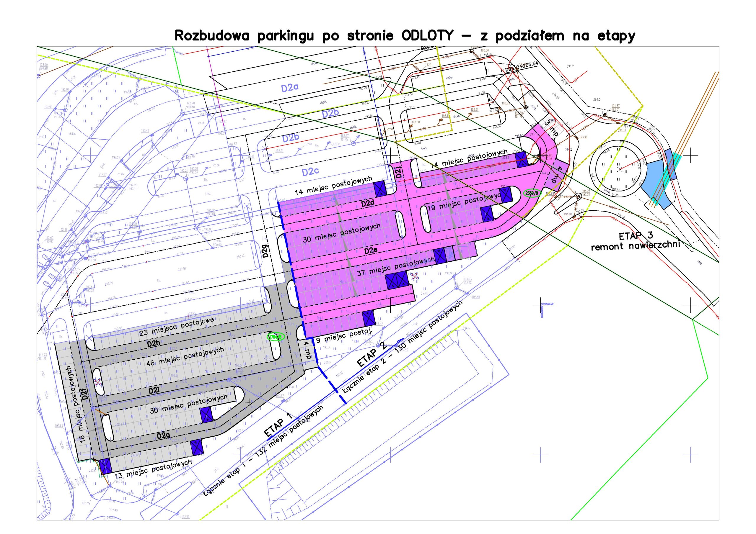Click the double blue crossed box below 37 miejsc
This screenshot has height=534, width=756.
(x=397, y=281)
